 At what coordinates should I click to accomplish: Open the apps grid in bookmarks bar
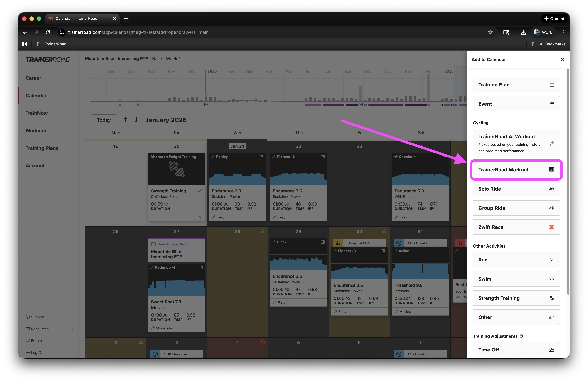click(x=24, y=44)
